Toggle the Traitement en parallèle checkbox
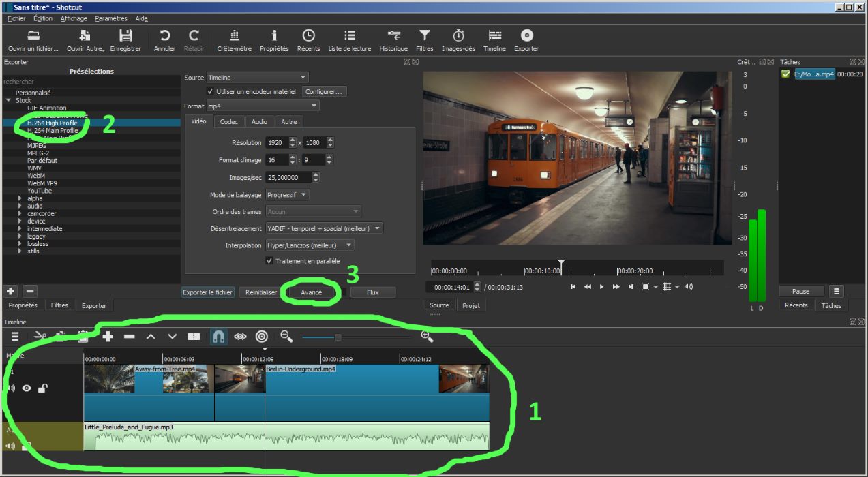 pyautogui.click(x=269, y=261)
